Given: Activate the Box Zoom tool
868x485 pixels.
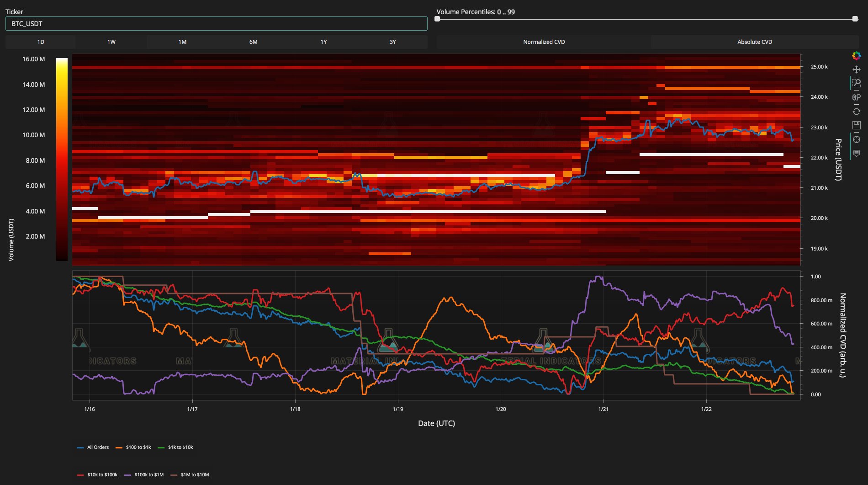Looking at the screenshot, I should [856, 83].
